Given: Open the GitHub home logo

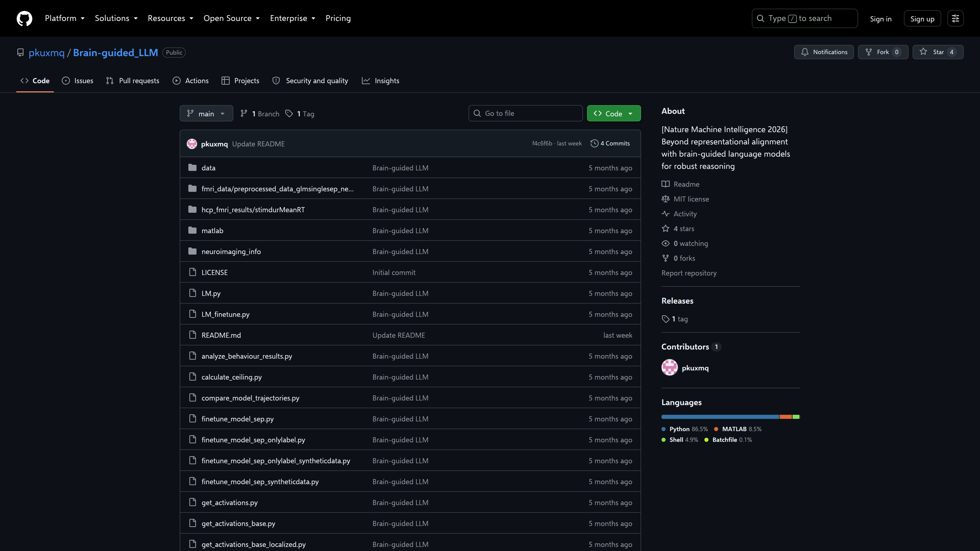Looking at the screenshot, I should click(24, 18).
